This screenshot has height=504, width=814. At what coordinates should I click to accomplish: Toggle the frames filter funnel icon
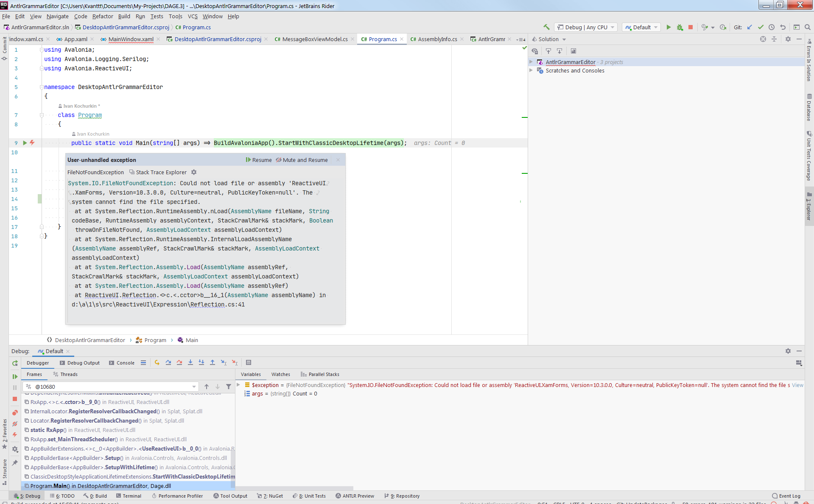click(x=229, y=387)
